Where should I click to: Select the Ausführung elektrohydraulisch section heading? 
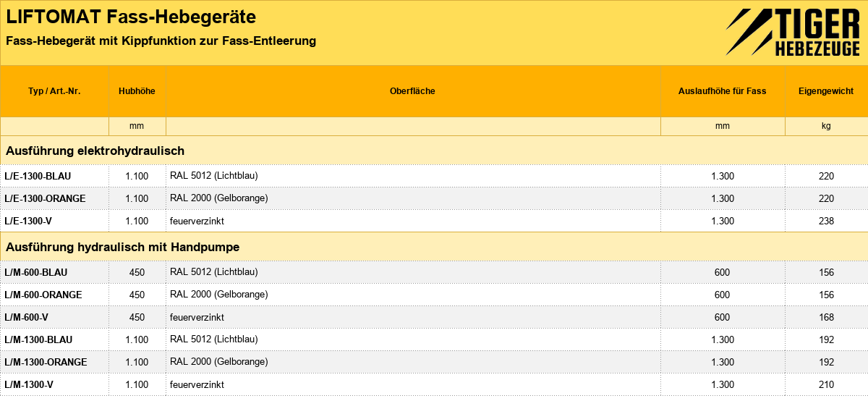[95, 151]
